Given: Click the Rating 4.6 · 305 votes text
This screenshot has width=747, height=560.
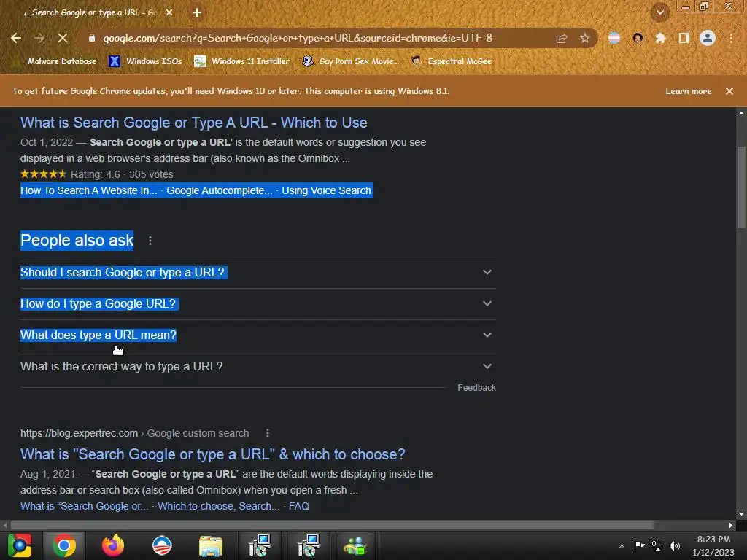Looking at the screenshot, I should coord(122,174).
